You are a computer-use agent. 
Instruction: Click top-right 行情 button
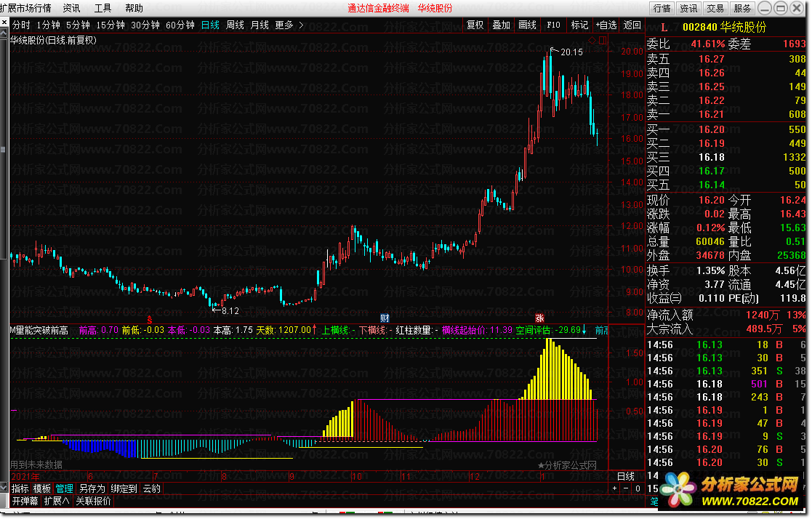(662, 8)
